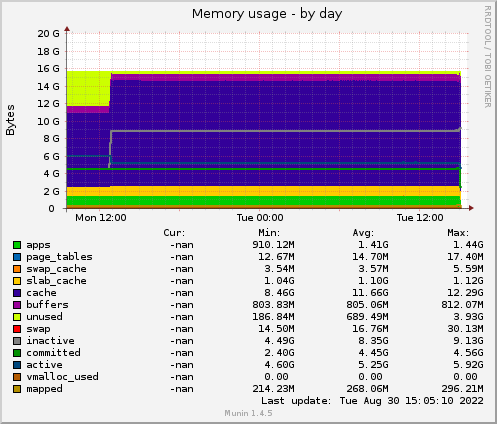Click the 'cache' legend label
The height and width of the screenshot is (424, 497).
[x=41, y=293]
